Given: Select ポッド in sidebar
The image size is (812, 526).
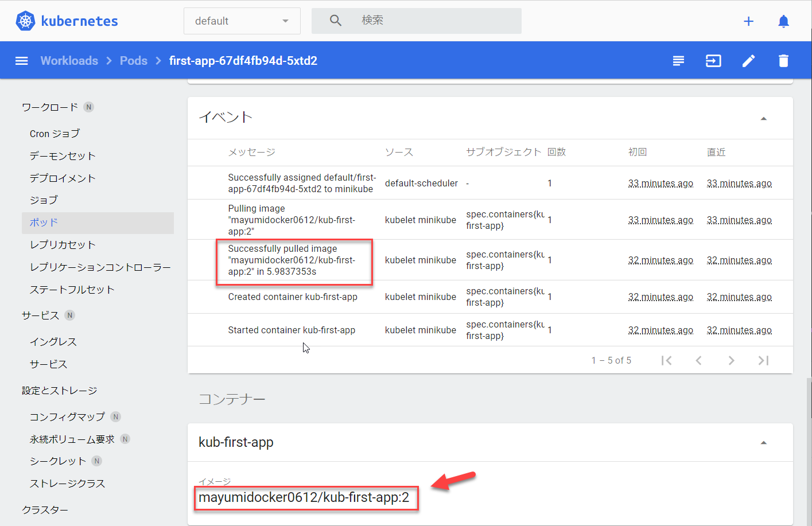Looking at the screenshot, I should 98,223.
